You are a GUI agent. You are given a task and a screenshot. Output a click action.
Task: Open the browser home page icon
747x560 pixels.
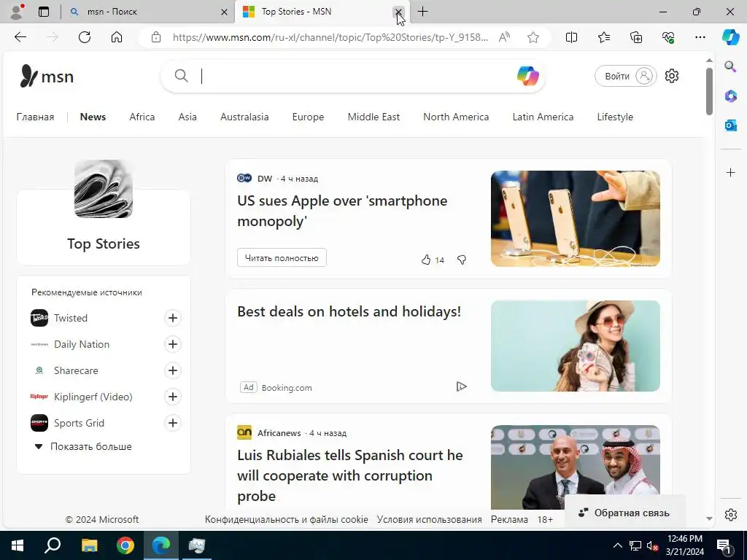tap(117, 37)
